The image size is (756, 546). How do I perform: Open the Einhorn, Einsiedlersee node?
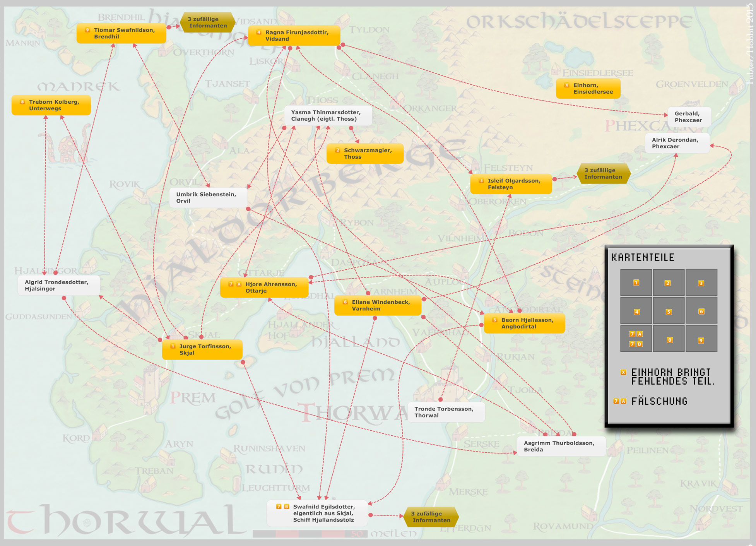tap(588, 88)
